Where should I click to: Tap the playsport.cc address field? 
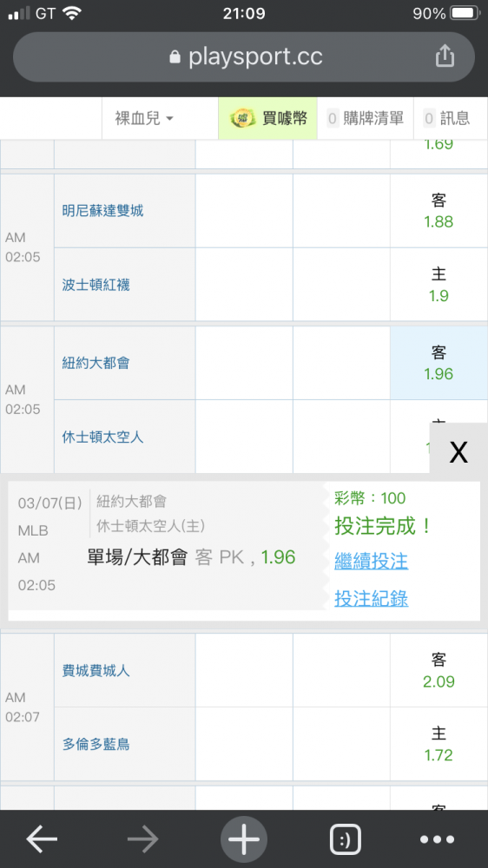pyautogui.click(x=244, y=56)
